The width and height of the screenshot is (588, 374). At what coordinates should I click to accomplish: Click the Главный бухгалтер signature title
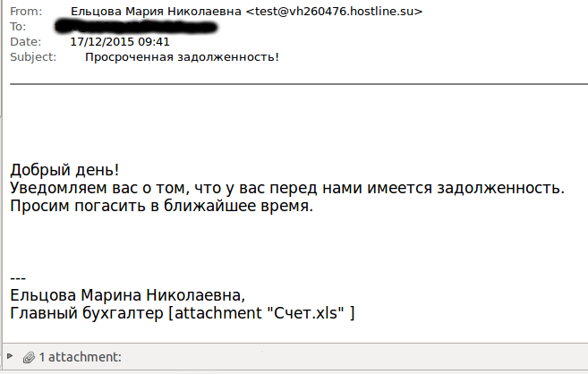point(87,313)
